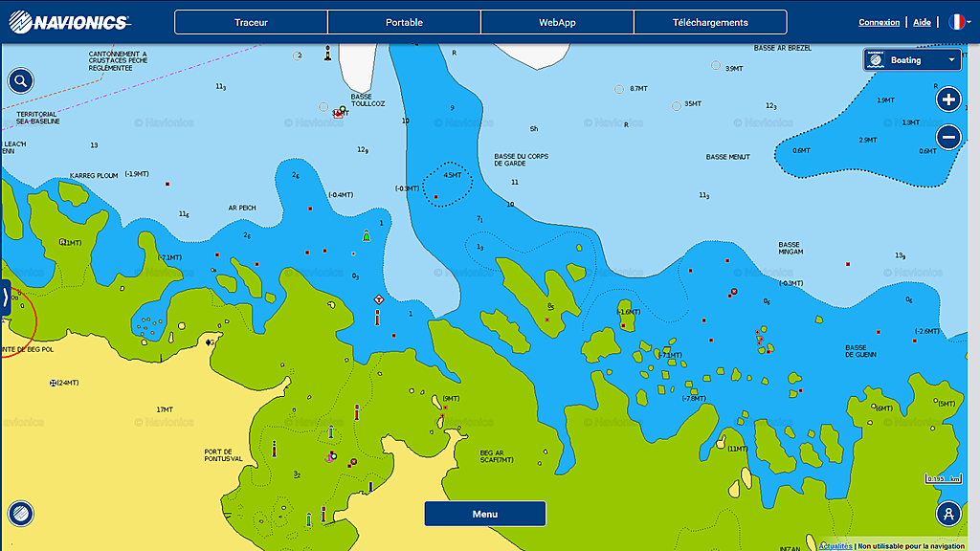Click the 4.5MT sounding in dotted circle
This screenshot has height=551, width=980.
(x=452, y=176)
